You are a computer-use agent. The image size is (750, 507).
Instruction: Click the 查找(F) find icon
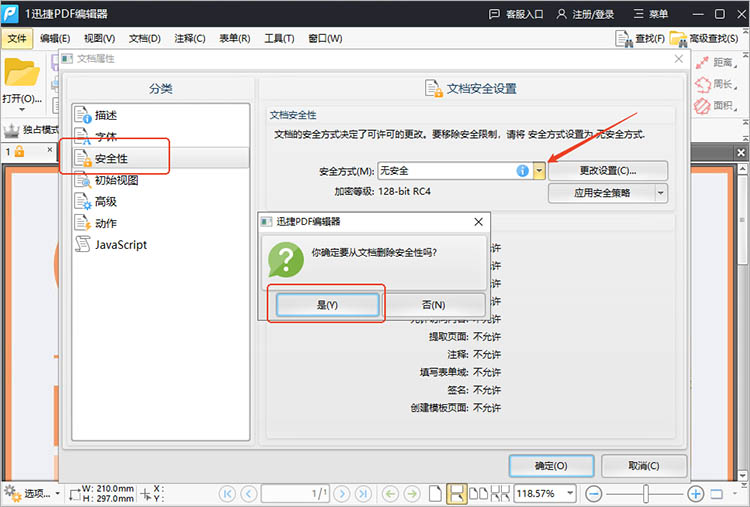[x=624, y=38]
